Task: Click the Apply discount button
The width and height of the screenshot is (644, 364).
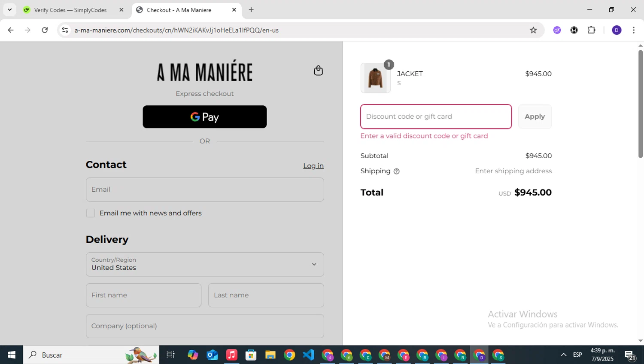Action: tap(535, 116)
